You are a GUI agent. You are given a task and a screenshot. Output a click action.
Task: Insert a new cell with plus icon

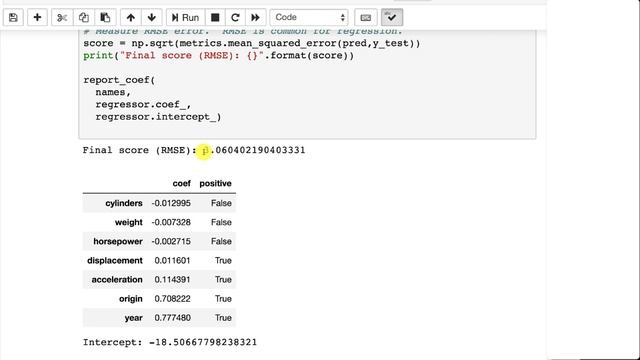click(x=37, y=18)
